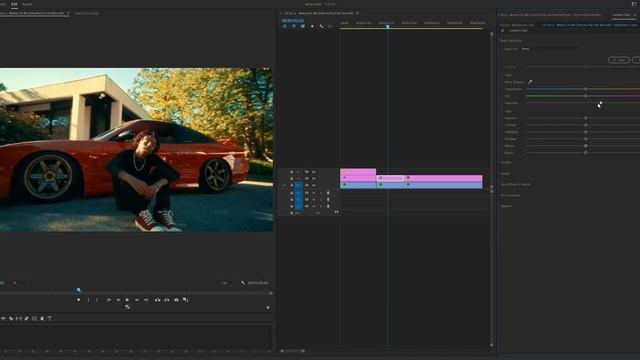Go to In point in Program monitor
The height and width of the screenshot is (360, 640).
click(109, 300)
